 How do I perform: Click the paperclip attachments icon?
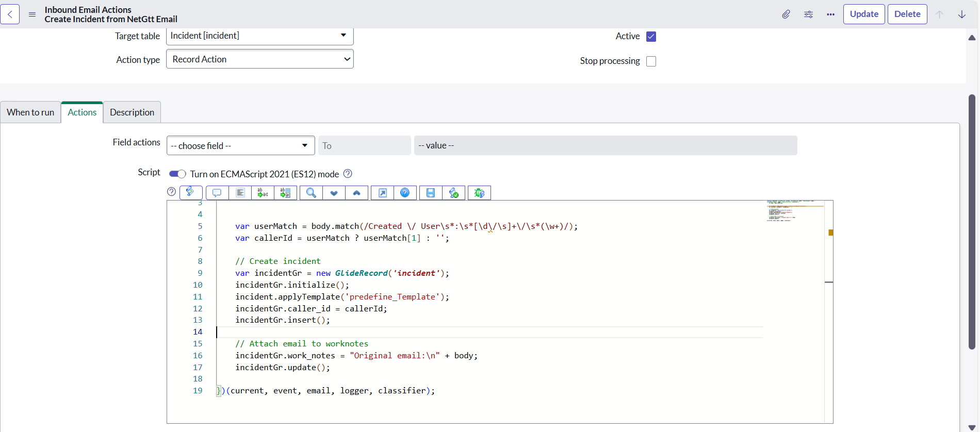tap(786, 14)
